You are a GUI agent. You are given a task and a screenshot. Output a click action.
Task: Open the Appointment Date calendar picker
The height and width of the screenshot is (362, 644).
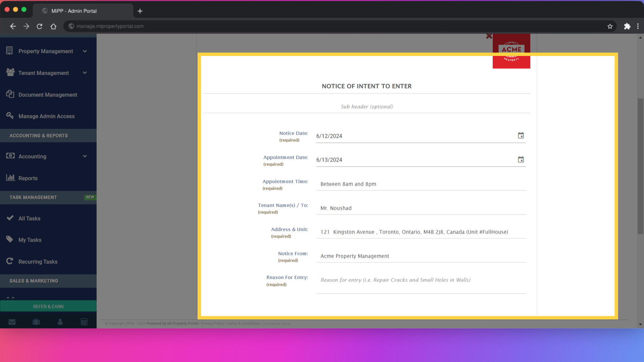click(521, 159)
